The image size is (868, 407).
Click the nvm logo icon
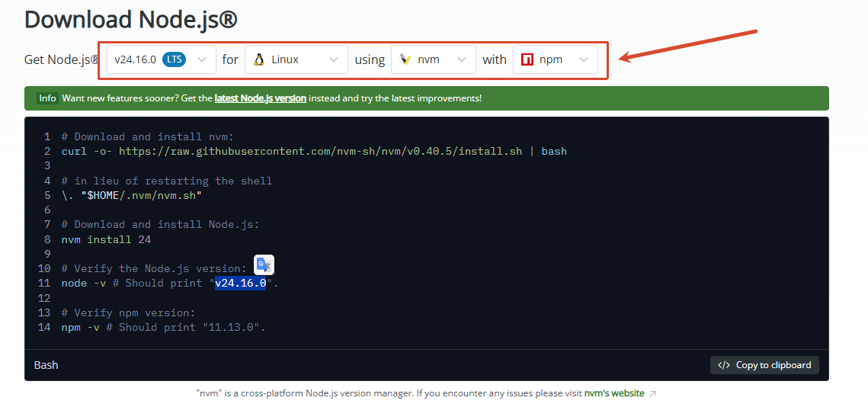[405, 59]
